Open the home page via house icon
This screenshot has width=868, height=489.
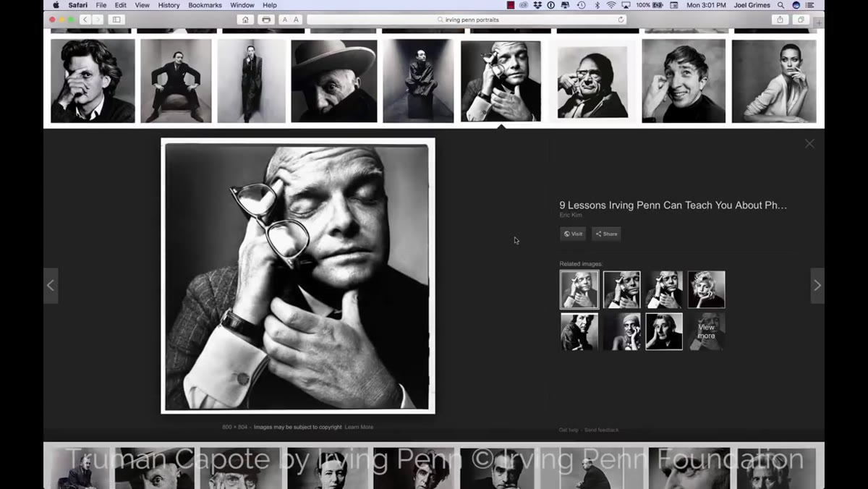click(245, 20)
